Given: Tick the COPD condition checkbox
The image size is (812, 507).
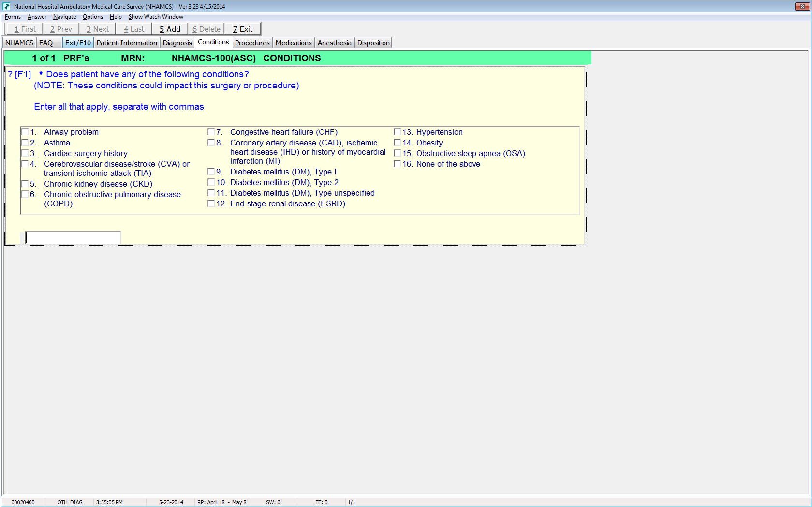Looking at the screenshot, I should (x=25, y=194).
